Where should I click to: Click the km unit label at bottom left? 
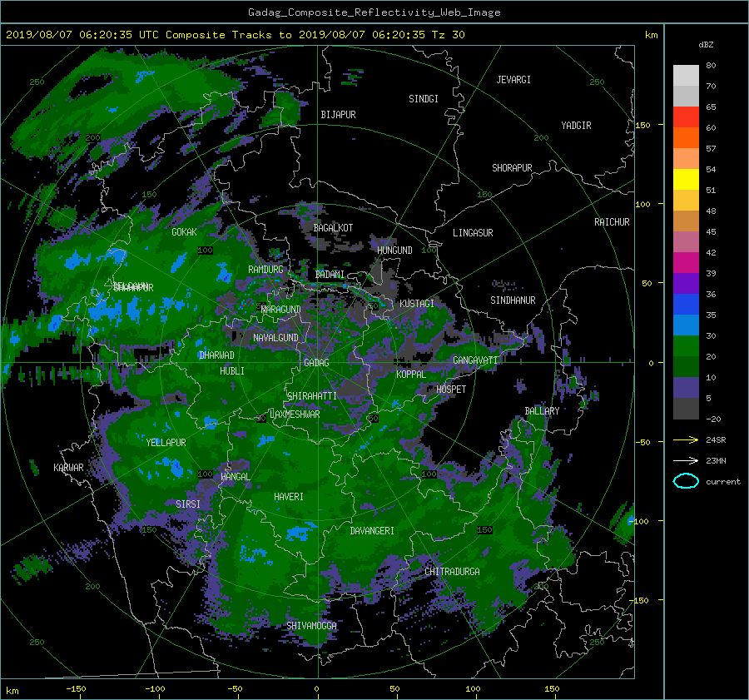[12, 691]
